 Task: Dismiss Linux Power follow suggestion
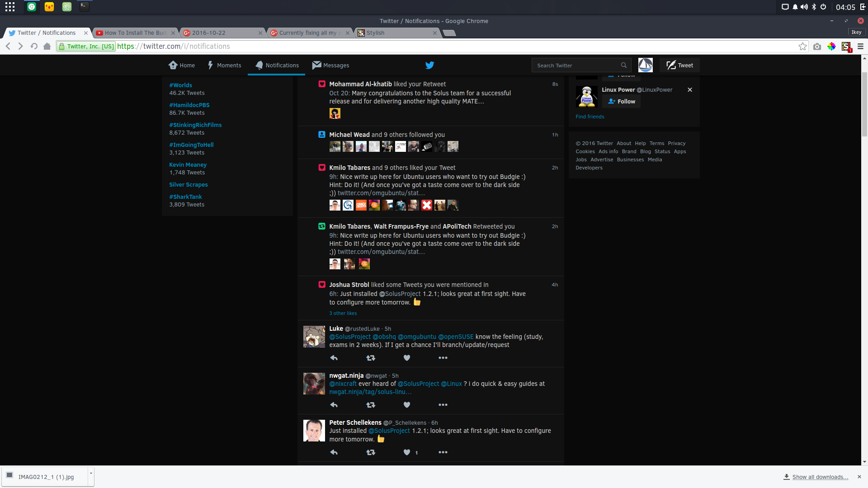(x=690, y=90)
